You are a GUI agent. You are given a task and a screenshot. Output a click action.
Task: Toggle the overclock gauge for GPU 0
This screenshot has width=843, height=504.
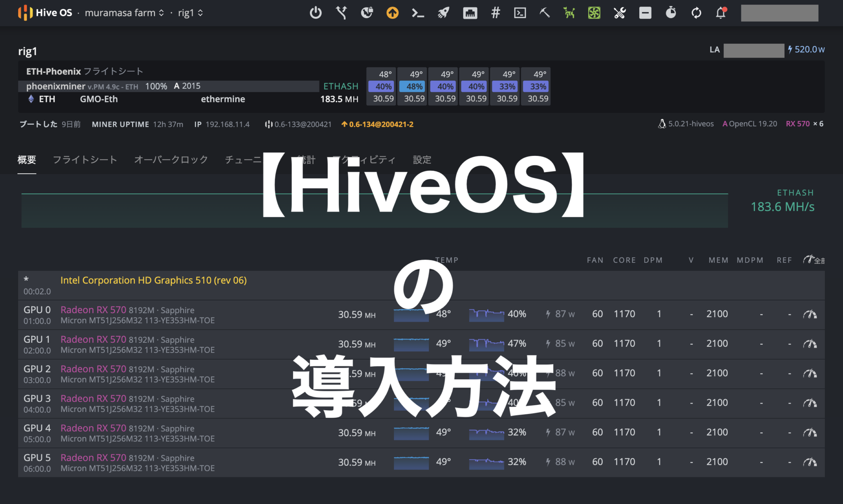point(810,314)
